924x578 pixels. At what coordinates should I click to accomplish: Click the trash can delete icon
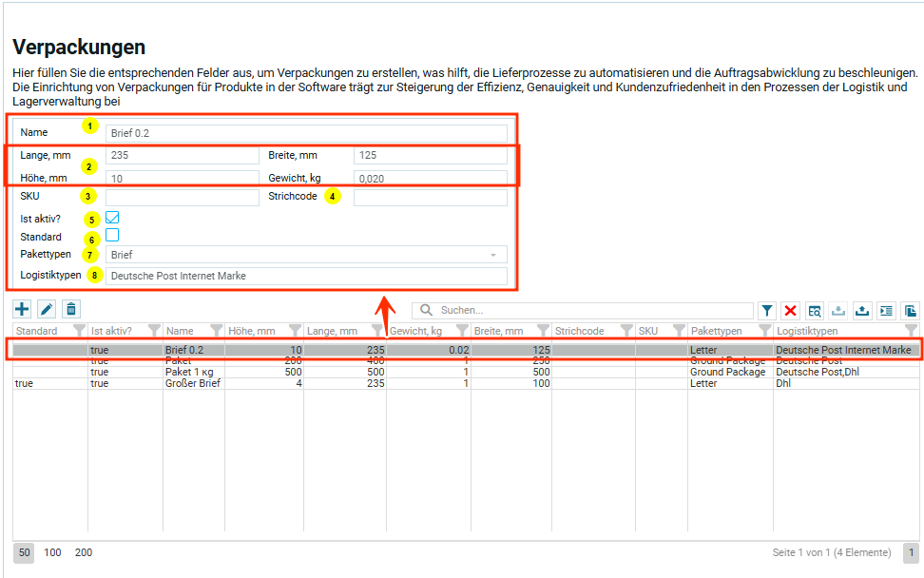(x=71, y=309)
